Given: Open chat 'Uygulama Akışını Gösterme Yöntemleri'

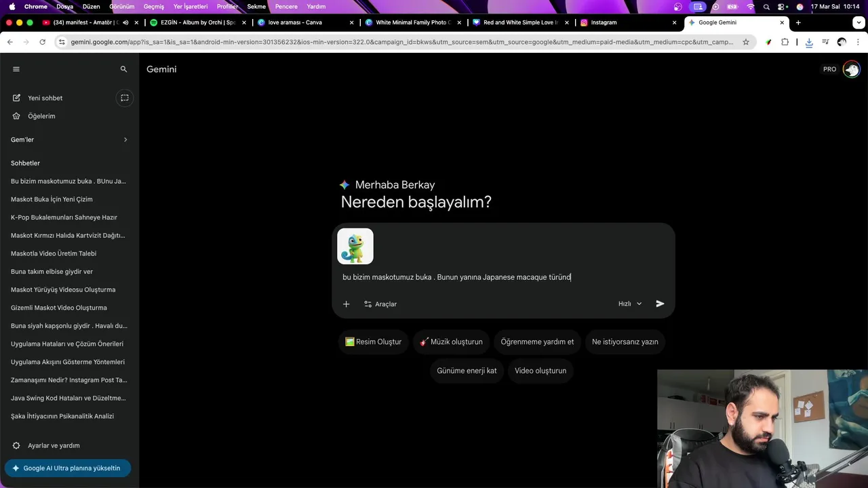Looking at the screenshot, I should pos(68,362).
